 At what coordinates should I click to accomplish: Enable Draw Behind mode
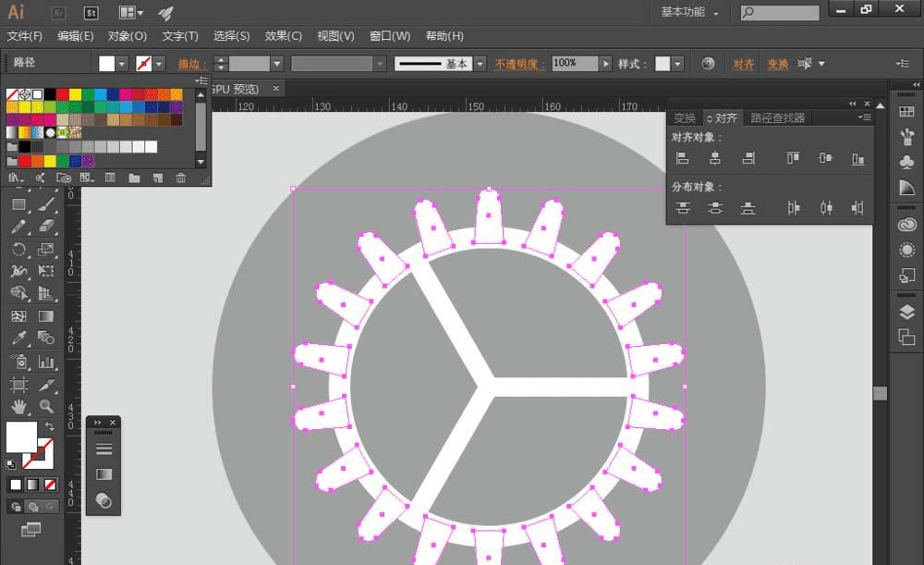click(33, 507)
